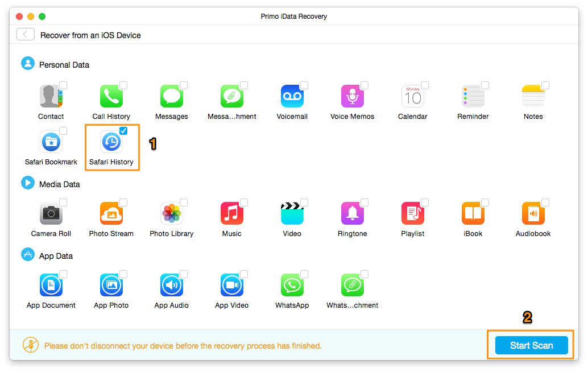Tick the Contact checkbox
Image resolution: width=588 pixels, height=372 pixels.
[x=63, y=85]
